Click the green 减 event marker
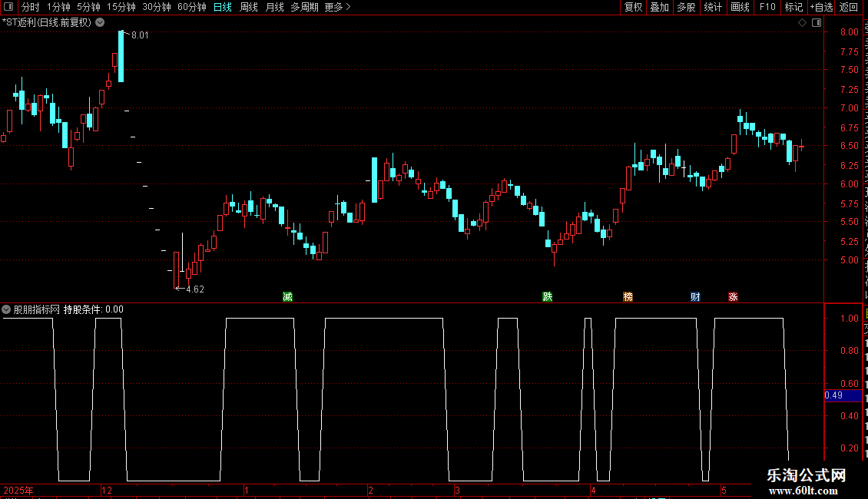 (x=288, y=296)
